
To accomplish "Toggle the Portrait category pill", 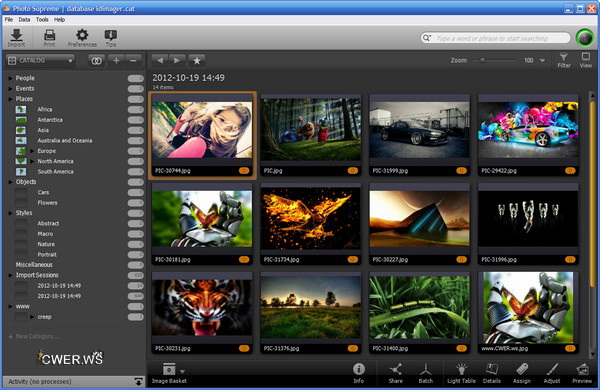I will (135, 255).
